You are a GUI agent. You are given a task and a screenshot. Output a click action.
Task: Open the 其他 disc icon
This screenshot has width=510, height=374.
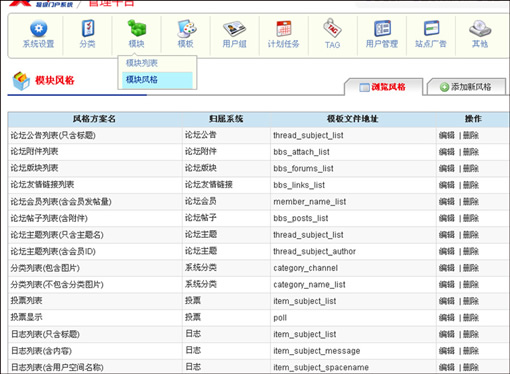coord(480,29)
